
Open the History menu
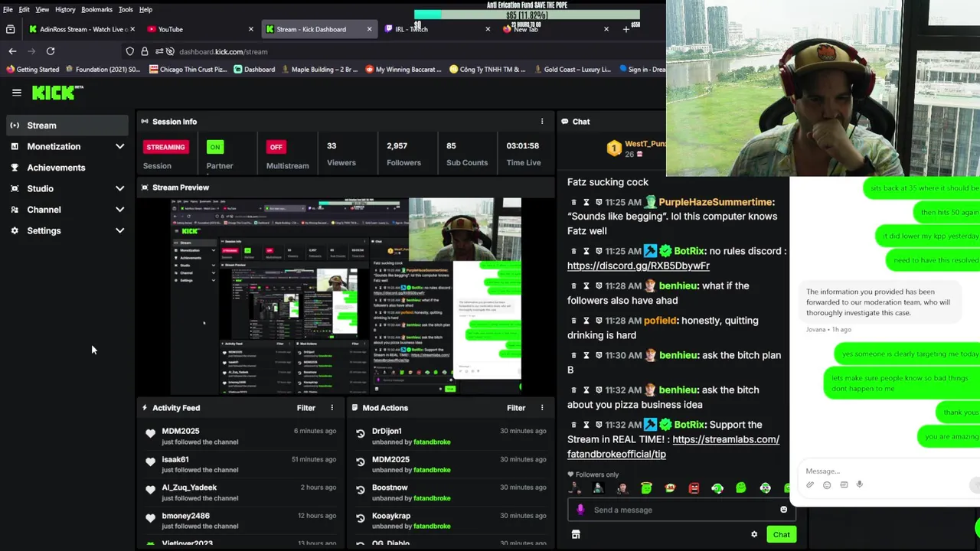pos(65,9)
